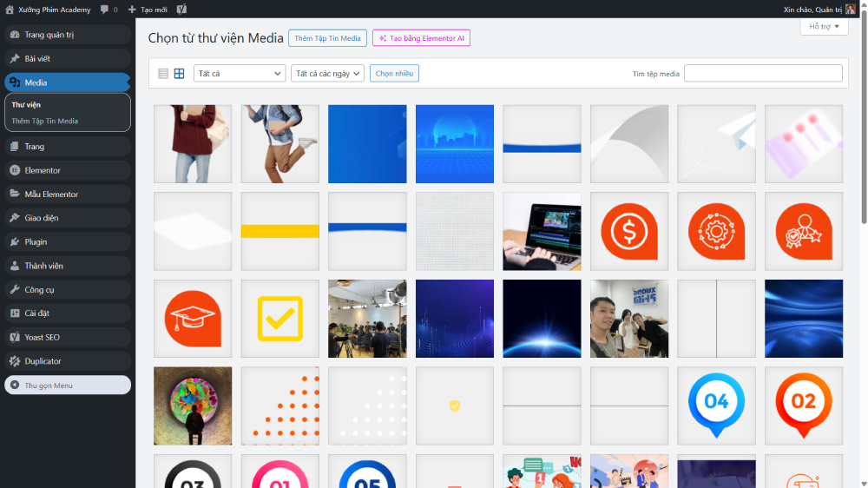Viewport: 868px width, 488px height.
Task: Select the yellow checkbox image thumbnail
Action: coord(280,319)
